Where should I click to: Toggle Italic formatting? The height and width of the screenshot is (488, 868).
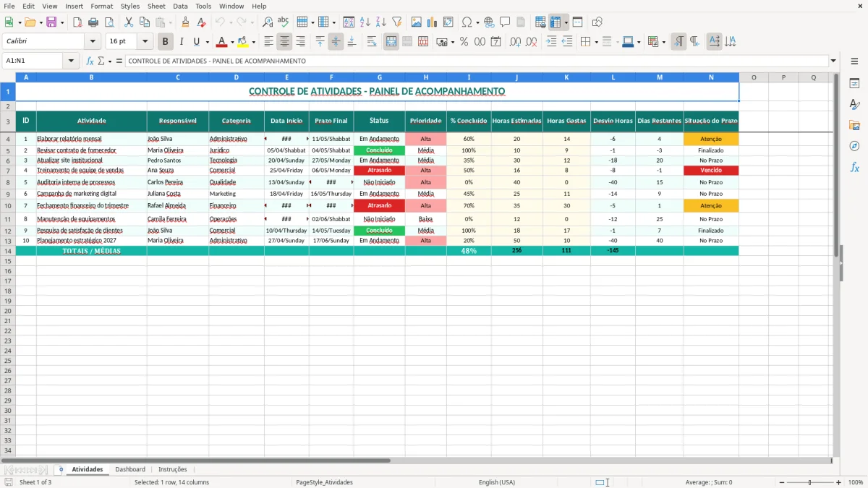pyautogui.click(x=181, y=42)
